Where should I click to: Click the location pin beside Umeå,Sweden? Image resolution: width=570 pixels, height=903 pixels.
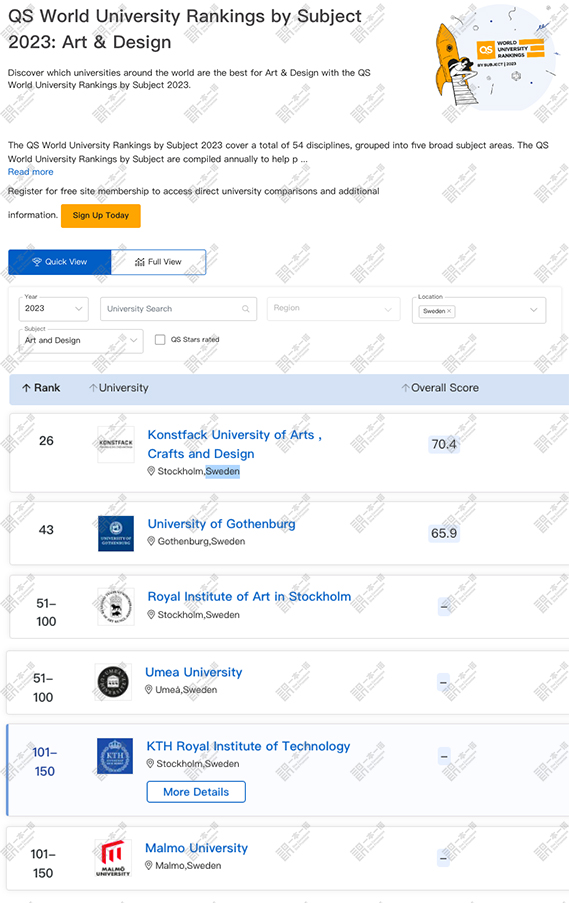[149, 689]
